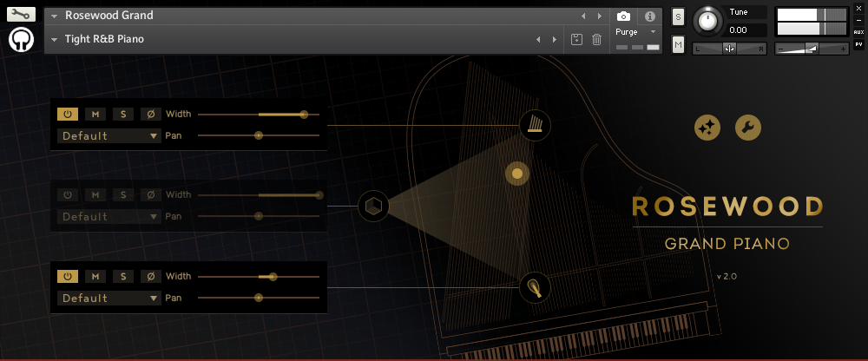Select the hexagon room microphone icon
Image resolution: width=868 pixels, height=361 pixels.
(373, 206)
